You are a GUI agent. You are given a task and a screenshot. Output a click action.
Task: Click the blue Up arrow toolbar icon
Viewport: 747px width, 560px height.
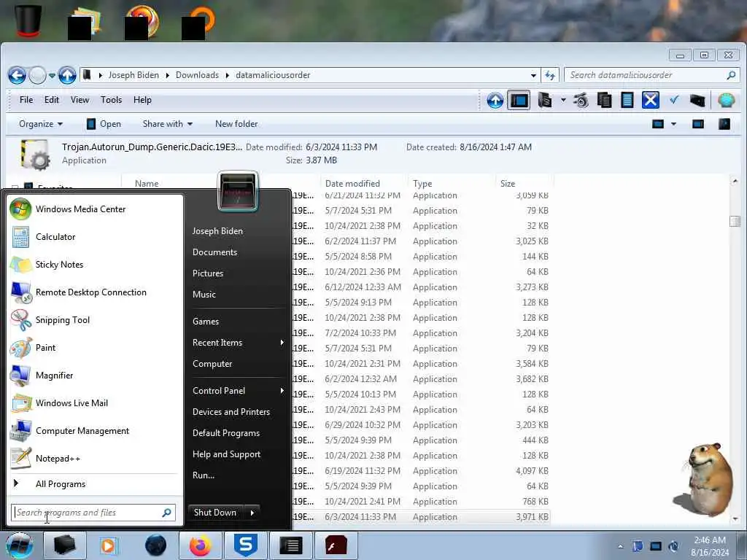(x=495, y=101)
